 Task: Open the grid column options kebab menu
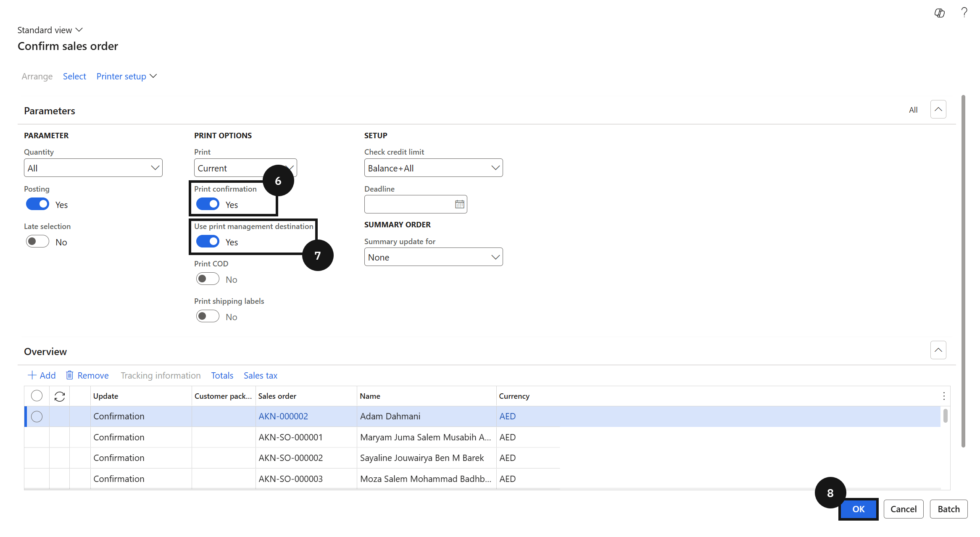pos(944,396)
